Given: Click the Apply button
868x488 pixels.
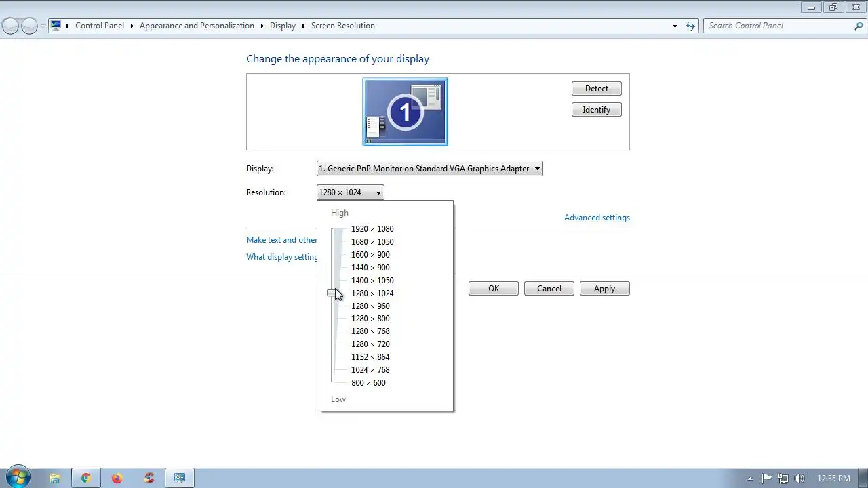Looking at the screenshot, I should click(x=605, y=289).
